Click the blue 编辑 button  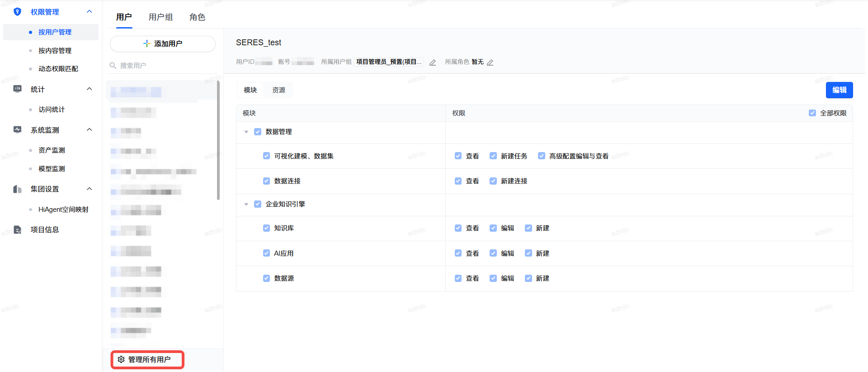pos(839,90)
